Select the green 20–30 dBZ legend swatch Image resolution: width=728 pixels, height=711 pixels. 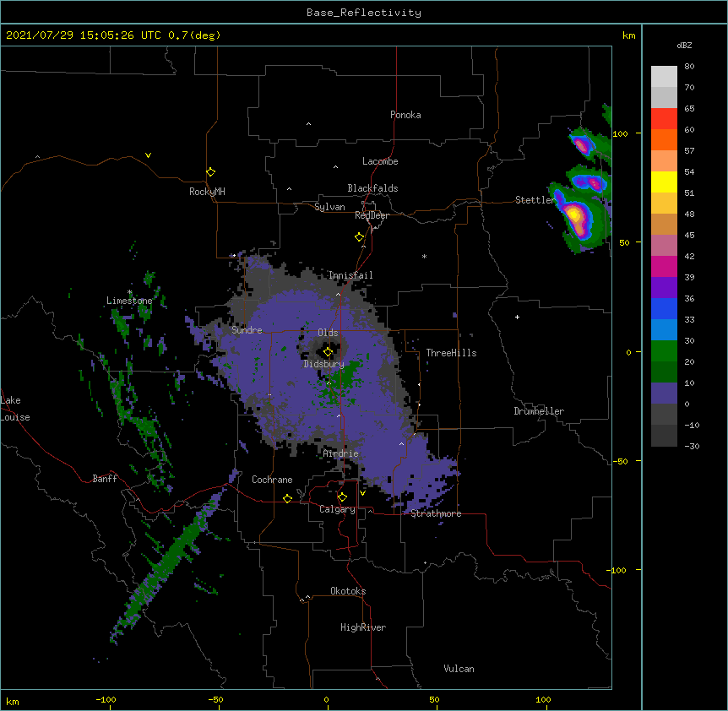point(664,351)
